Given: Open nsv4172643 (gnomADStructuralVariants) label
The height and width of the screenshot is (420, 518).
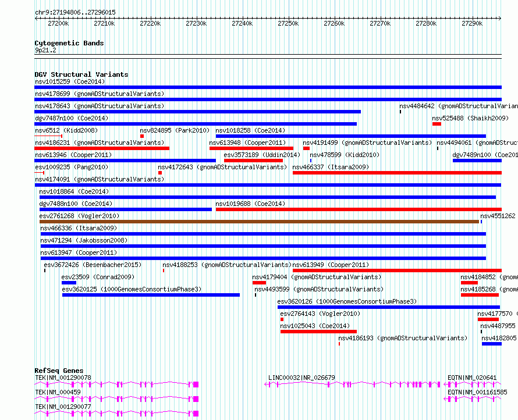Looking at the screenshot, I should pos(222,167).
